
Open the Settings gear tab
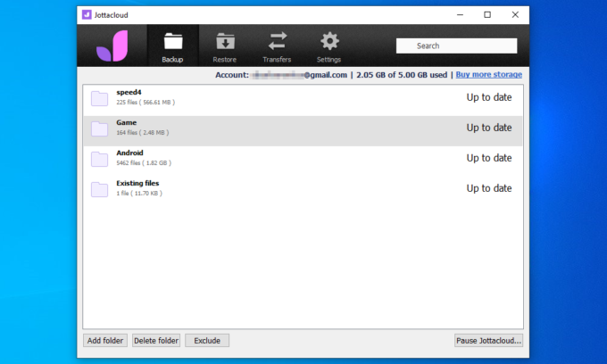click(328, 46)
